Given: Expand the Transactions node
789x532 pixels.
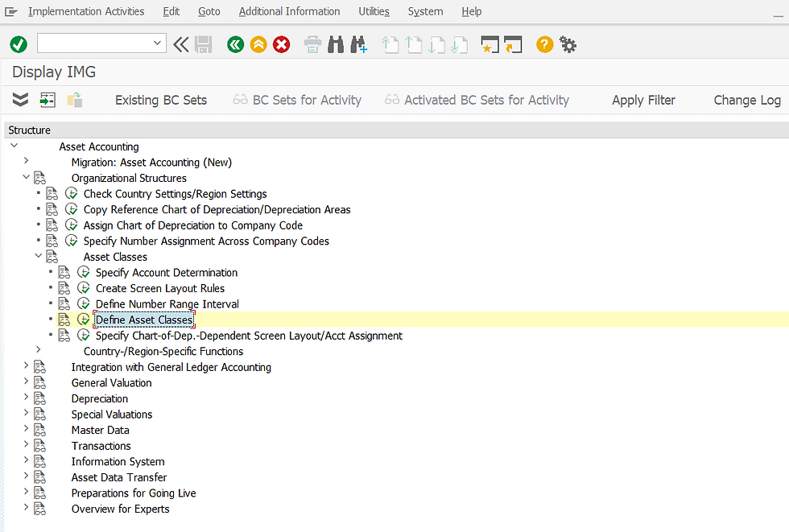Looking at the screenshot, I should (26, 444).
